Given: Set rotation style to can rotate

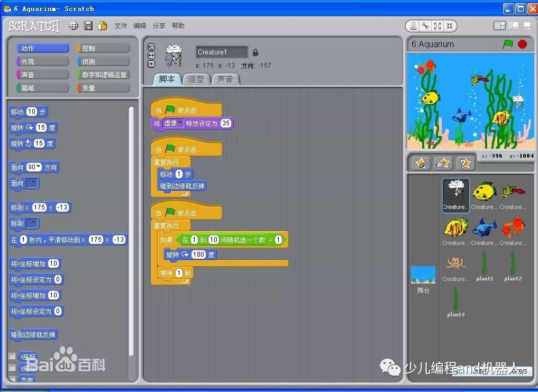Looking at the screenshot, I should (151, 47).
